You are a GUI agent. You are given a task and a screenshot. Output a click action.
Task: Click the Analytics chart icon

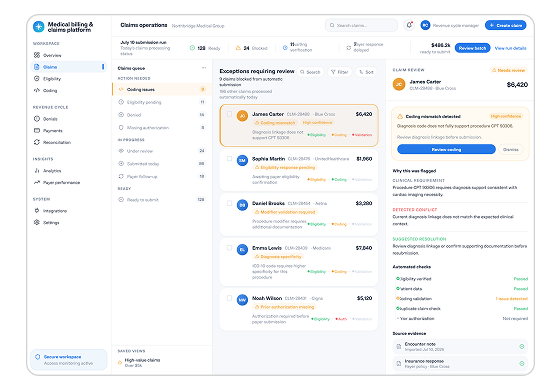37,170
